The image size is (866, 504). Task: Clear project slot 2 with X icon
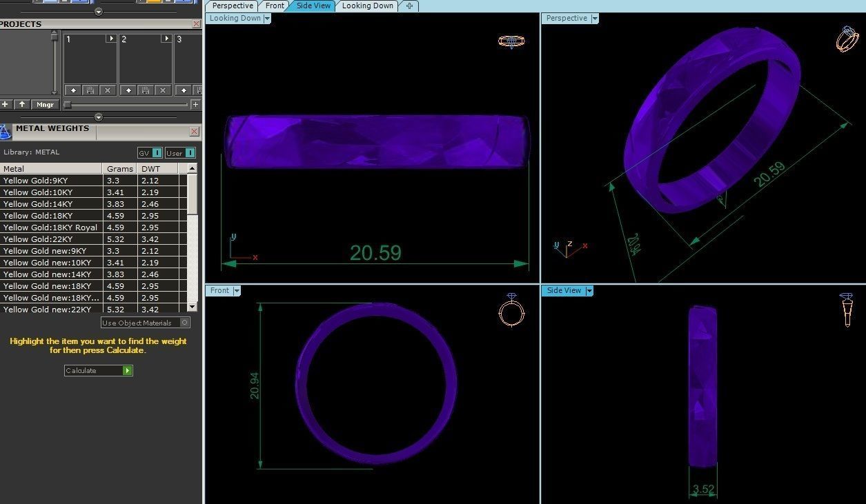coord(163,90)
